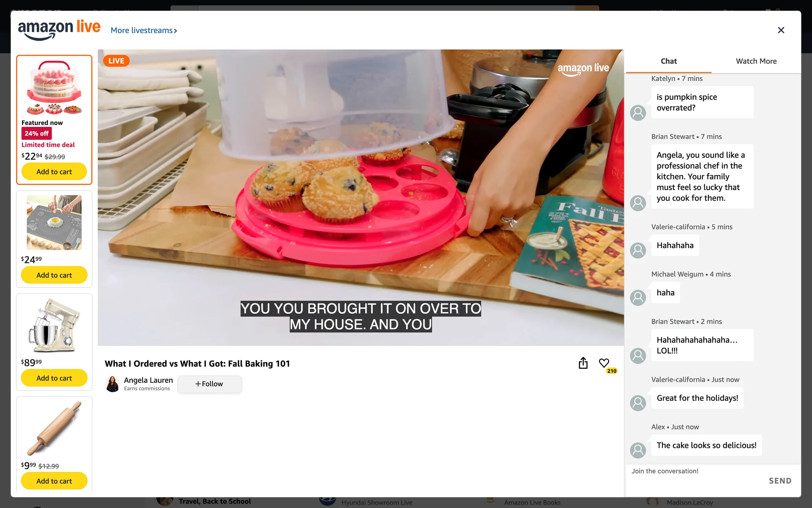
Task: Click the avatar beside the Alex cake comment
Action: coord(638,450)
